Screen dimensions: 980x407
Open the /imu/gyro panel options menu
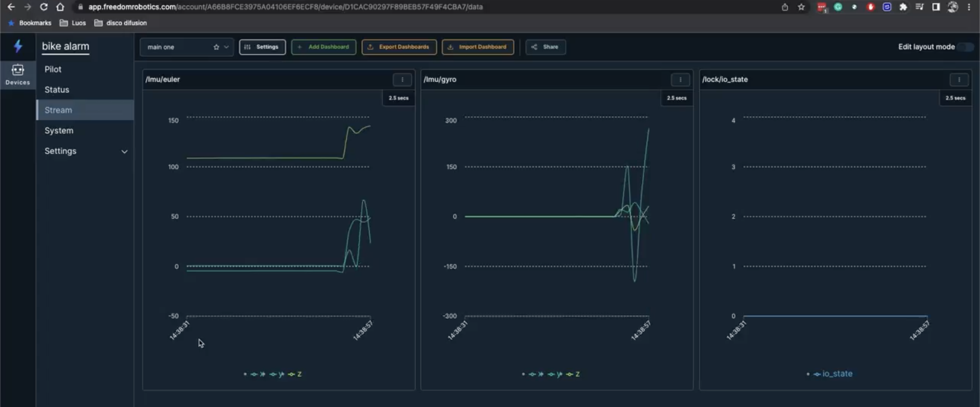[x=680, y=80]
